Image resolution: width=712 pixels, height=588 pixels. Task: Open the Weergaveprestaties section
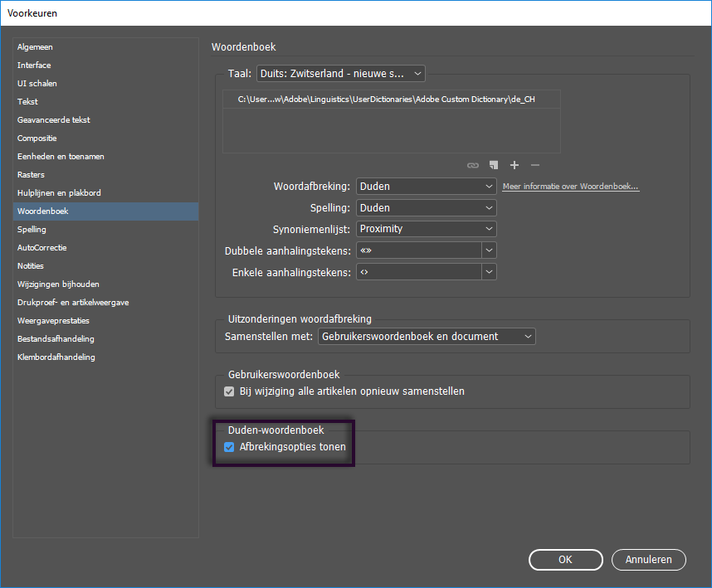[x=105, y=321]
